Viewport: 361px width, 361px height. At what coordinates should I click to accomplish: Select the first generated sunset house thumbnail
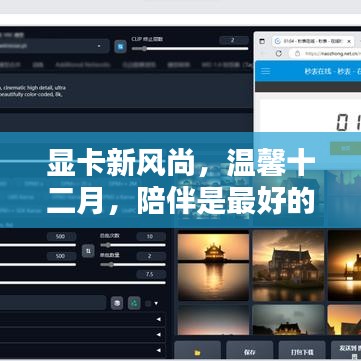(213, 267)
